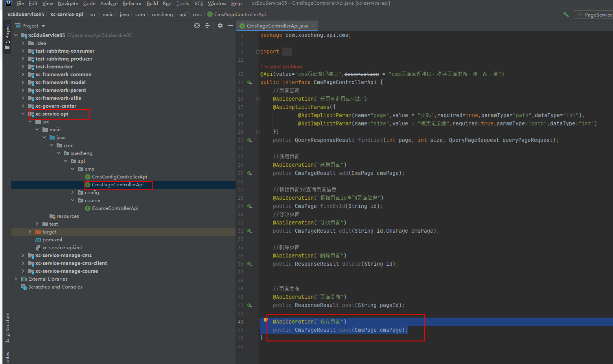The width and height of the screenshot is (613, 364).
Task: Click the folded import ellipsis placeholder
Action: pos(287,52)
